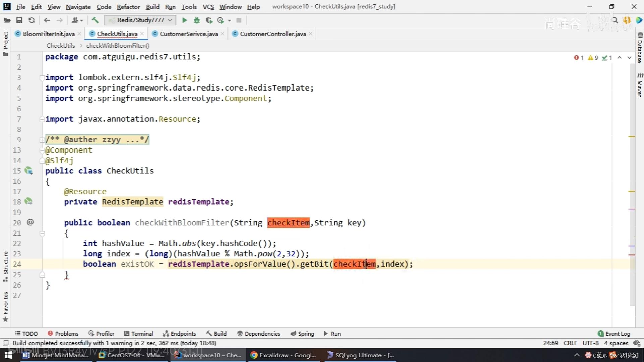Open the Windows Start button

[x=8, y=355]
